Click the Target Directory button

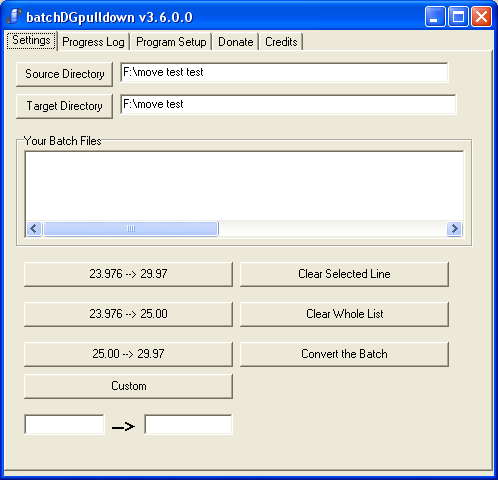[65, 106]
